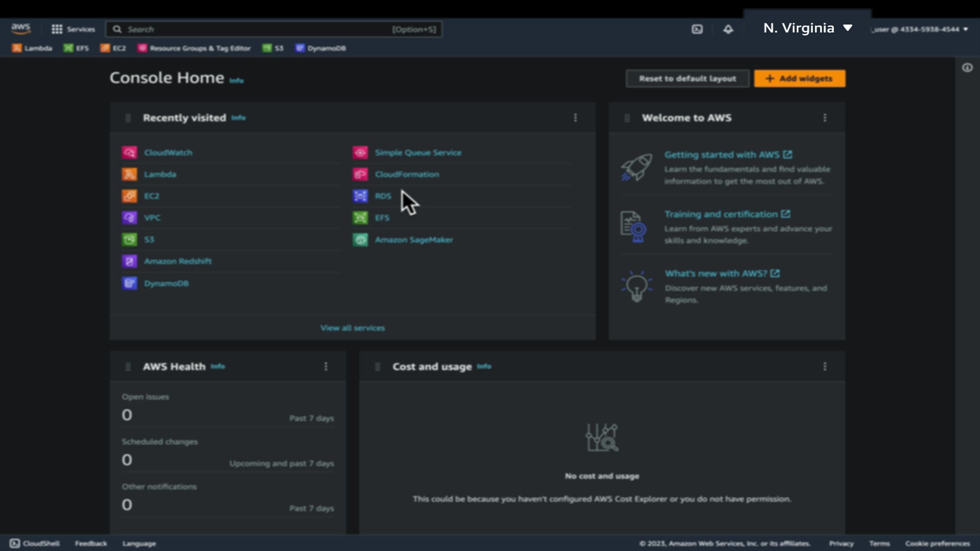
Task: Open the info panel icon at right edge
Action: [x=967, y=68]
